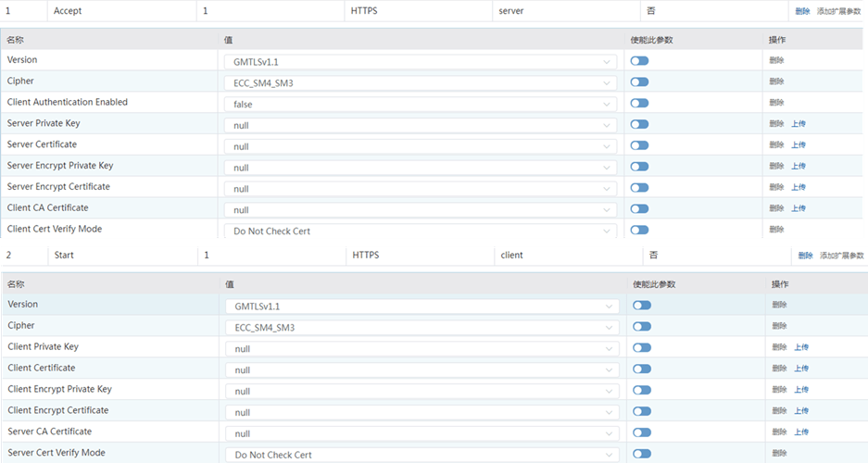
Task: Click 删除 for the Start entry row
Action: click(805, 255)
